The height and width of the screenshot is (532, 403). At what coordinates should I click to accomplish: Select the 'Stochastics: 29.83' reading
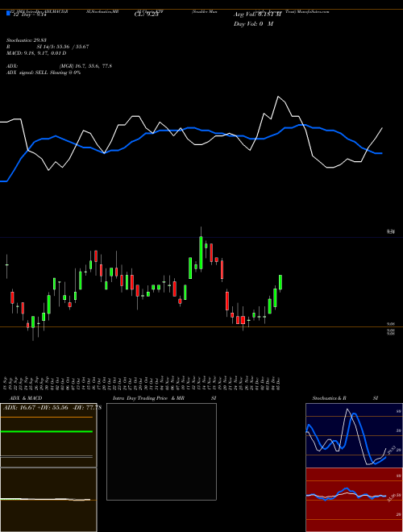pyautogui.click(x=26, y=40)
